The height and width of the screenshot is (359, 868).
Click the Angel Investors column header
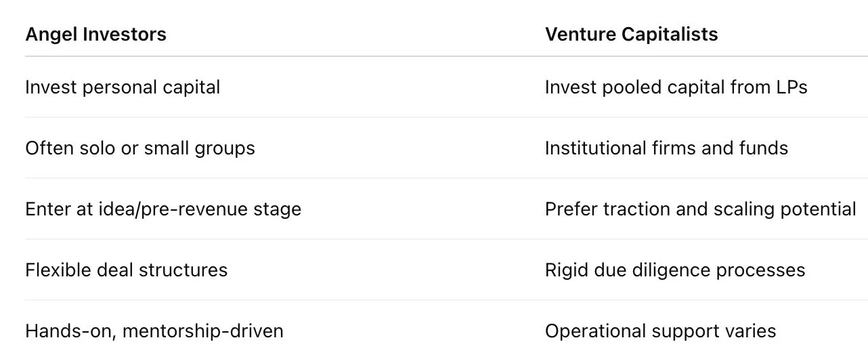(x=95, y=35)
